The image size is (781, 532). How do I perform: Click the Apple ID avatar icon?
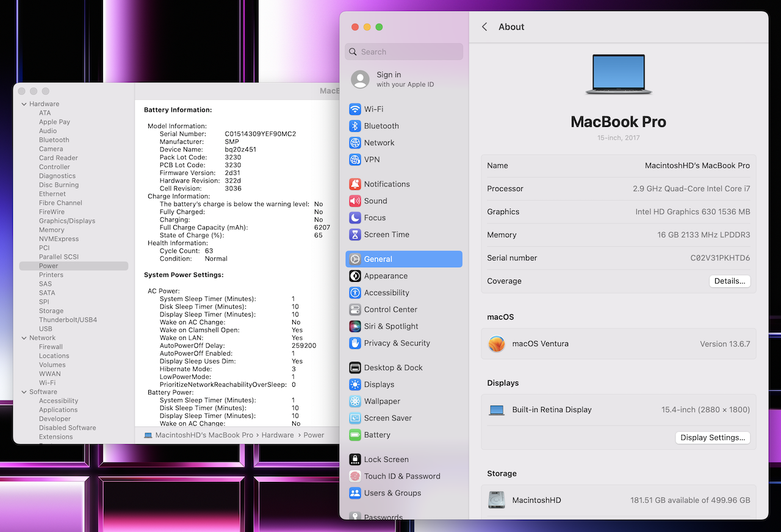(361, 79)
